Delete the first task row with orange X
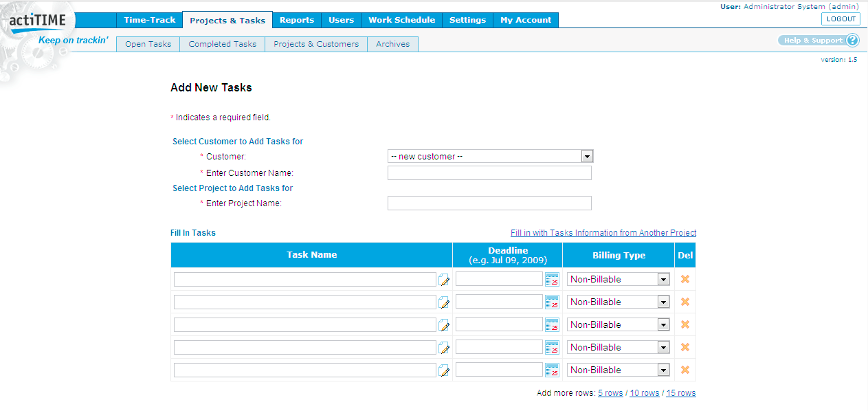Screen dimensions: 868x411 (x=685, y=279)
